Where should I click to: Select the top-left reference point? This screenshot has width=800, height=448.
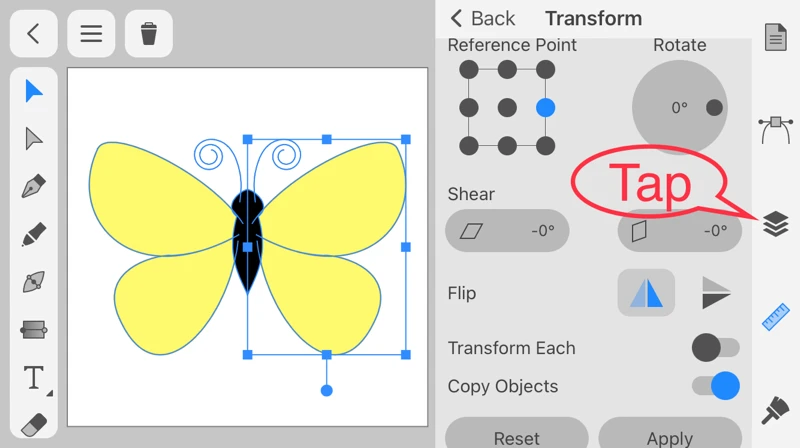469,70
